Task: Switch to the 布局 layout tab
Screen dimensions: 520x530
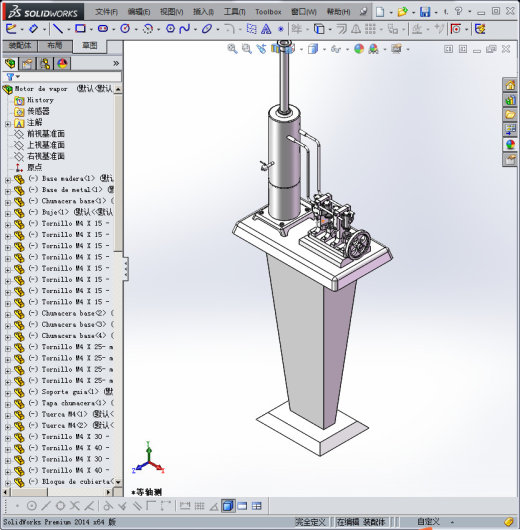Action: [55, 46]
